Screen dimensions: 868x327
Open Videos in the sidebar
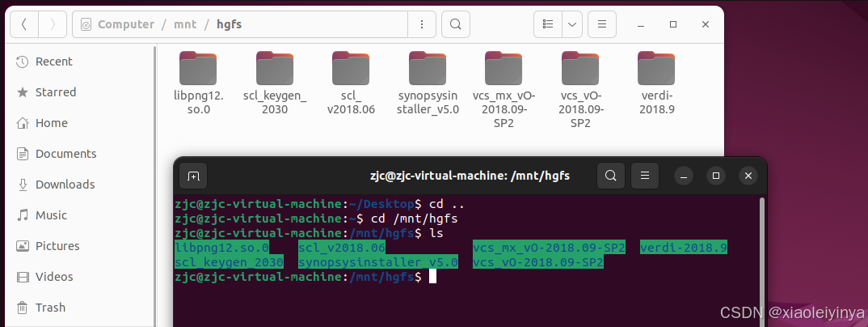click(x=80, y=277)
